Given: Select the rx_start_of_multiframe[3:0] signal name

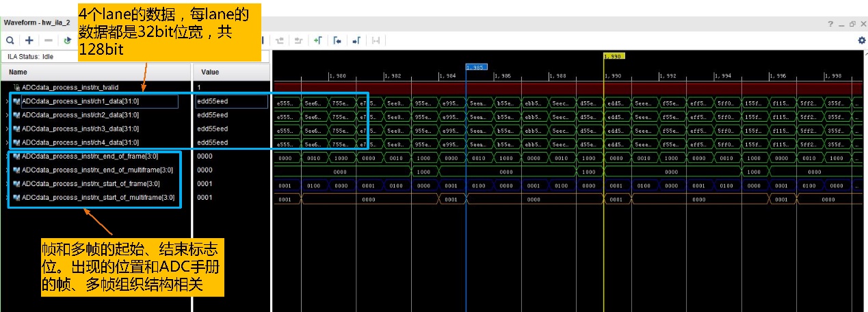Looking at the screenshot, I should click(x=98, y=197).
